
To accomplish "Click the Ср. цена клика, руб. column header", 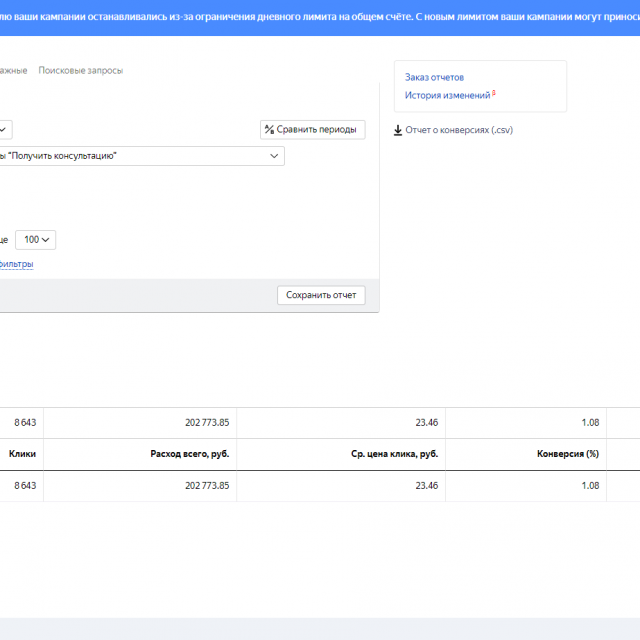I will click(x=394, y=454).
